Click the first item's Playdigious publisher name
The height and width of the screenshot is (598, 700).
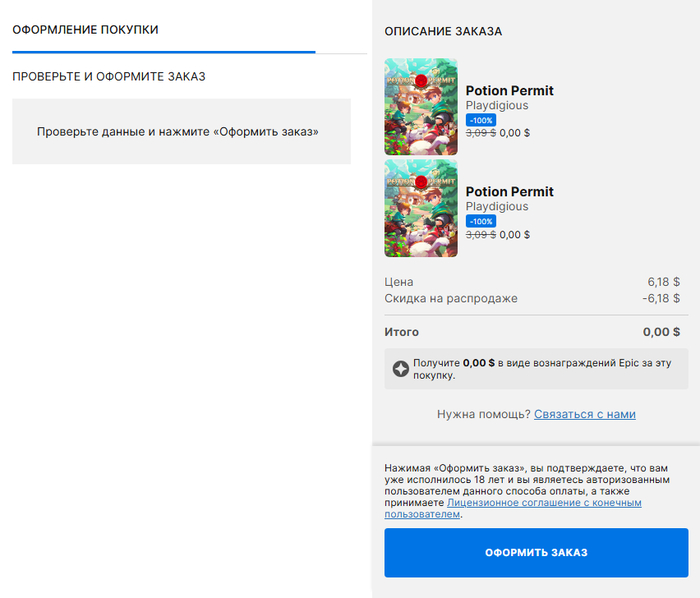pos(497,106)
